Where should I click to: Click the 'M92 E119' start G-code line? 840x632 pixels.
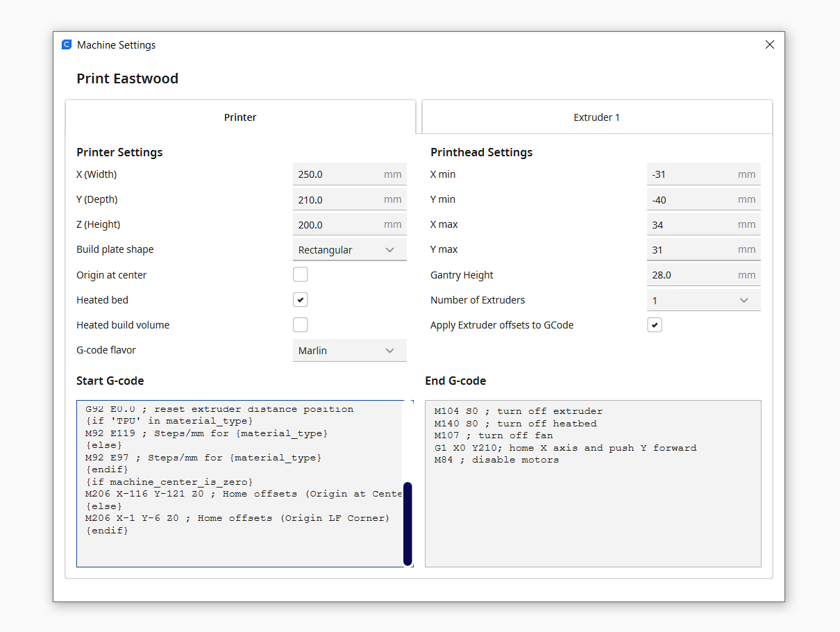coord(206,433)
